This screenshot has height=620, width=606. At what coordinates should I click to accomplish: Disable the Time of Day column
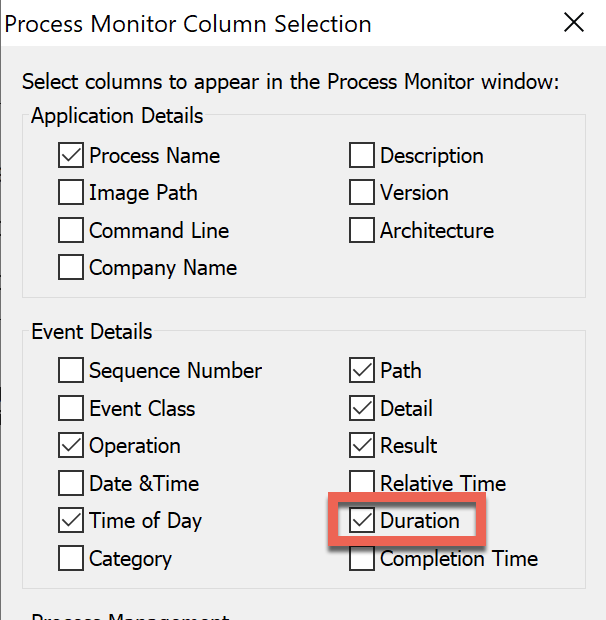click(x=71, y=520)
